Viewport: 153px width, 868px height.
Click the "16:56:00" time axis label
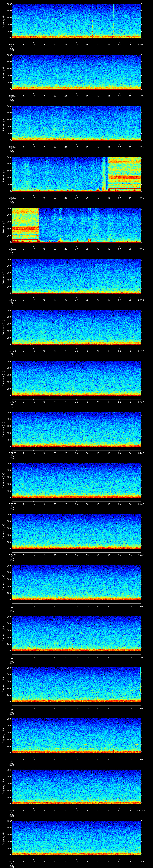[x=12, y=657]
